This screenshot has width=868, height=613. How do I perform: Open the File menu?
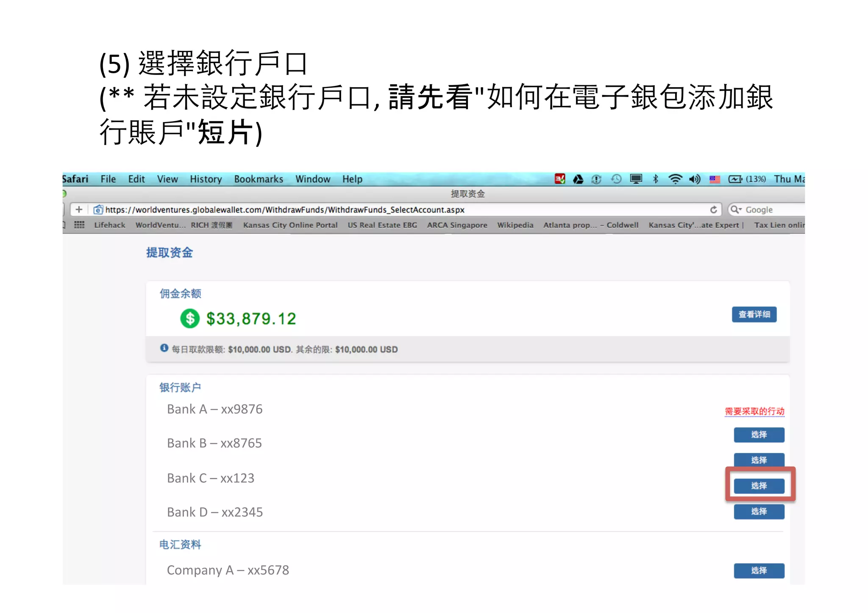[x=108, y=179]
